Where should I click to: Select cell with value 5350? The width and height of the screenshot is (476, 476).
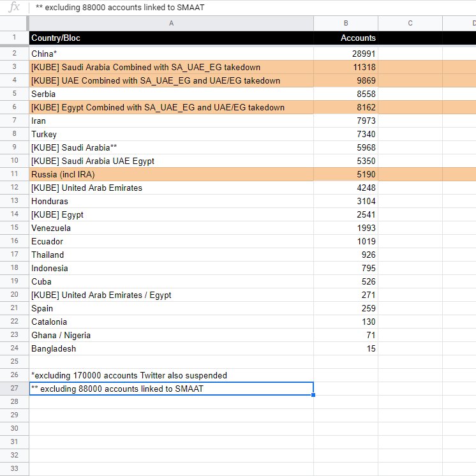click(x=346, y=161)
